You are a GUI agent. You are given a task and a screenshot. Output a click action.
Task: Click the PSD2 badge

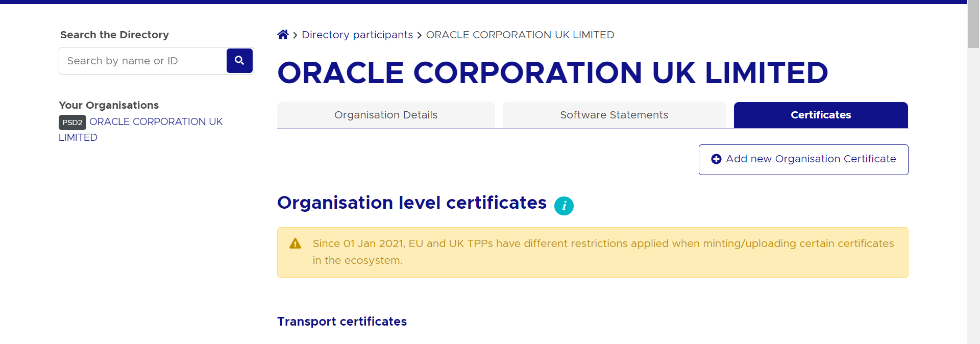[x=72, y=122]
